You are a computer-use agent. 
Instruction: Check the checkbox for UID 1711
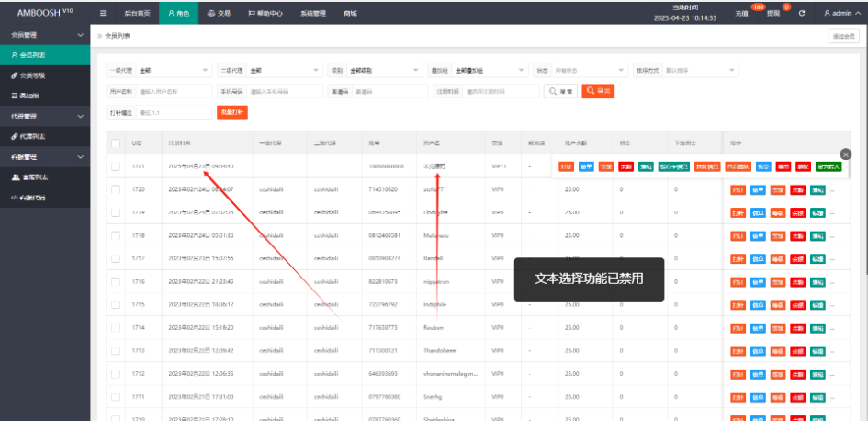coord(115,397)
